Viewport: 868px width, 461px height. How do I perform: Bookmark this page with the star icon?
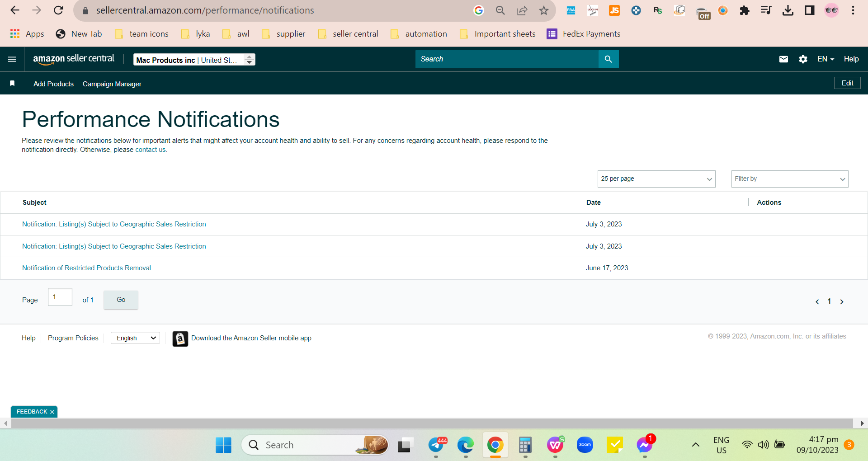[544, 10]
